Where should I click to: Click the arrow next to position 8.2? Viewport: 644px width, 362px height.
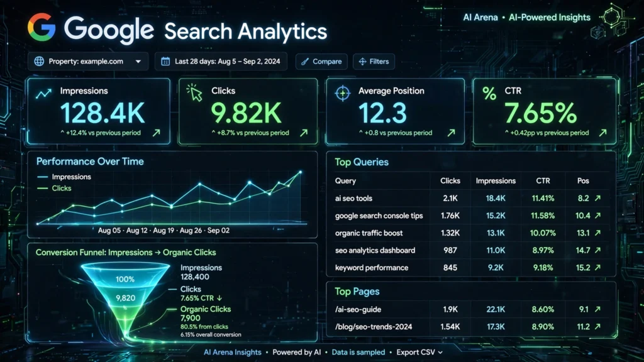pos(598,198)
